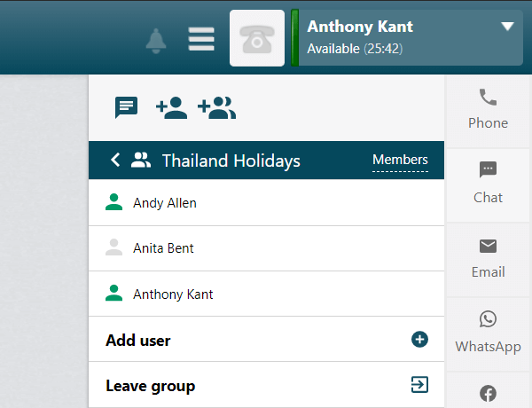Click the Members link

point(401,160)
